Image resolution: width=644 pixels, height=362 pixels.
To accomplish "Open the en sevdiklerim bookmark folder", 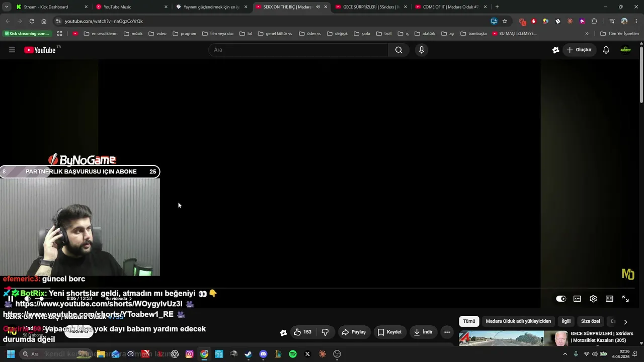I will (101, 34).
